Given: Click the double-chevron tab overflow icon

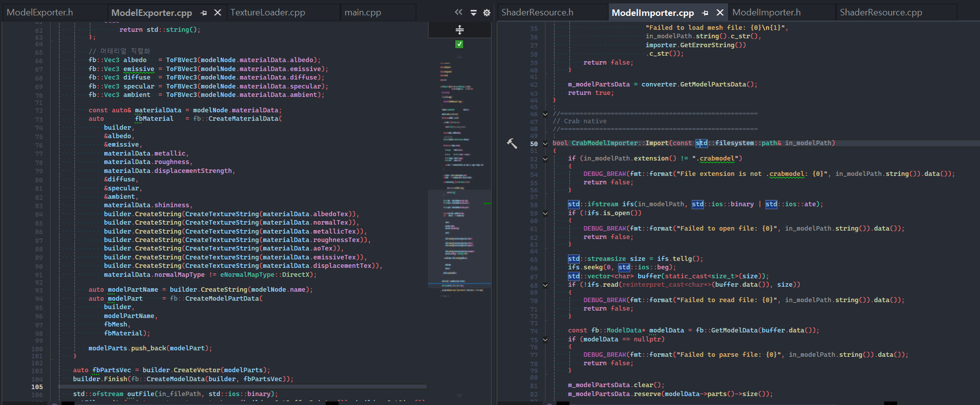Looking at the screenshot, I should [x=458, y=12].
